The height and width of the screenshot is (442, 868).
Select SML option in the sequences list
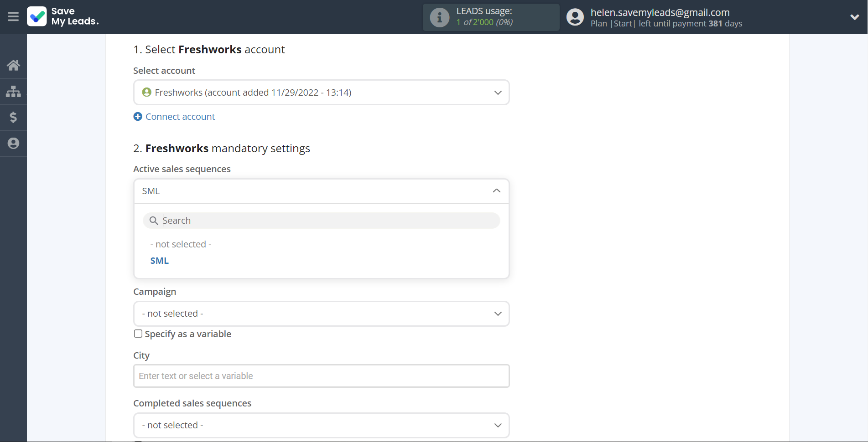(x=160, y=261)
